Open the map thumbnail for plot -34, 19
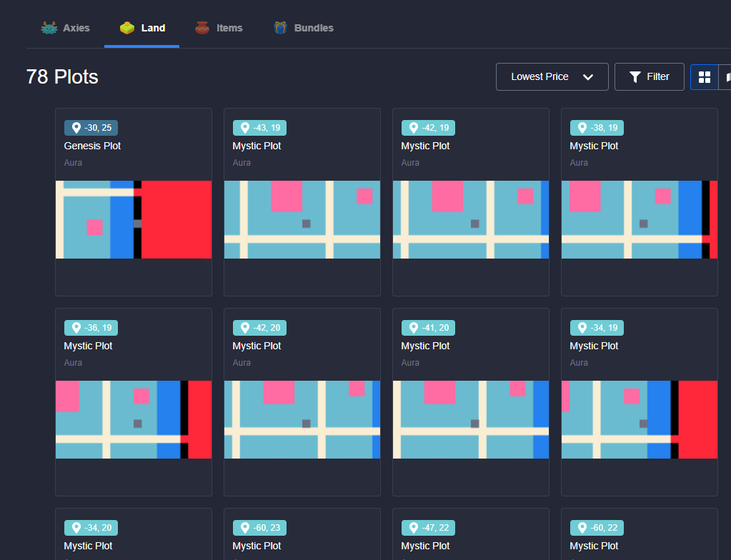 tap(640, 419)
